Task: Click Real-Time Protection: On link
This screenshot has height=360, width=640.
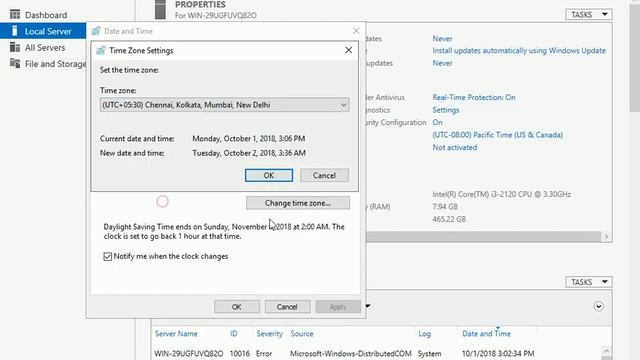Action: pos(474,97)
